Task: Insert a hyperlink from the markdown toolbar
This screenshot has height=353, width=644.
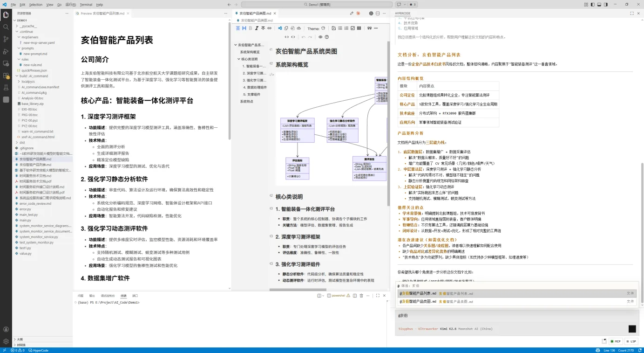Action: point(269,28)
